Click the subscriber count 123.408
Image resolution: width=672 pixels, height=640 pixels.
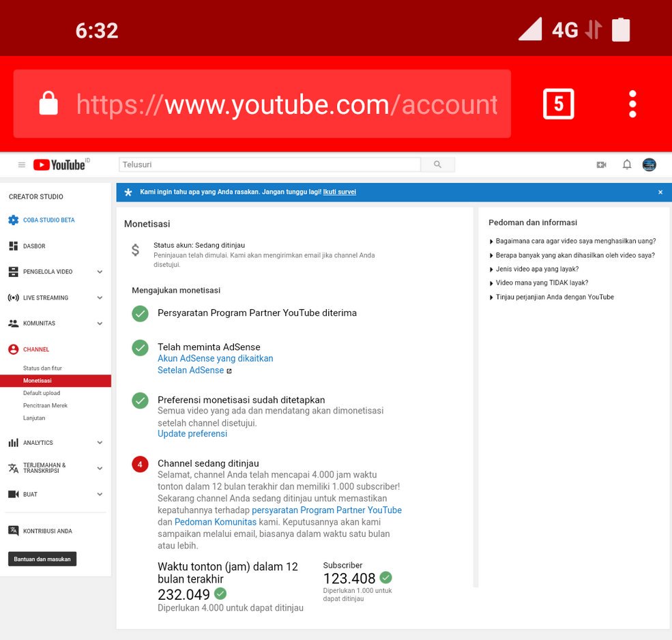pos(349,579)
